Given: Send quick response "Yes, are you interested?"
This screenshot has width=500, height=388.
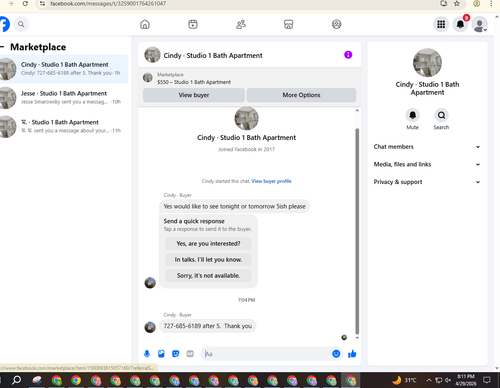Looking at the screenshot, I should [x=208, y=244].
